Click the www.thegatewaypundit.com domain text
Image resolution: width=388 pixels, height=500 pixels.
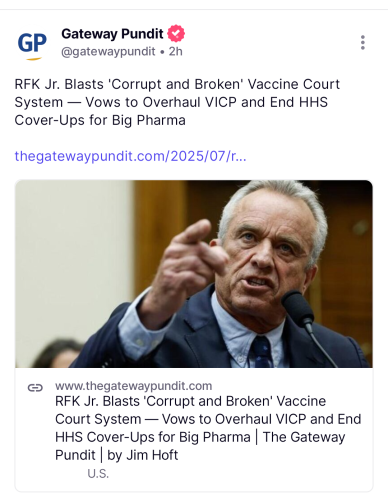(x=133, y=386)
